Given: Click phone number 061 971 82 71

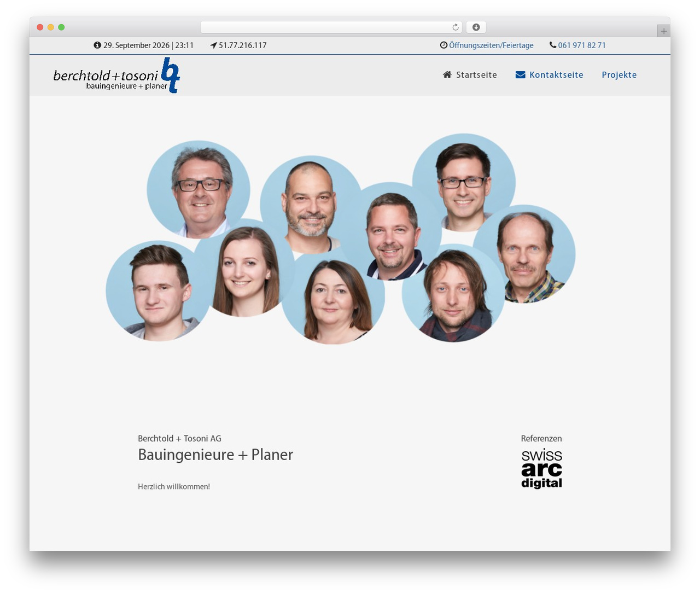Looking at the screenshot, I should point(582,45).
